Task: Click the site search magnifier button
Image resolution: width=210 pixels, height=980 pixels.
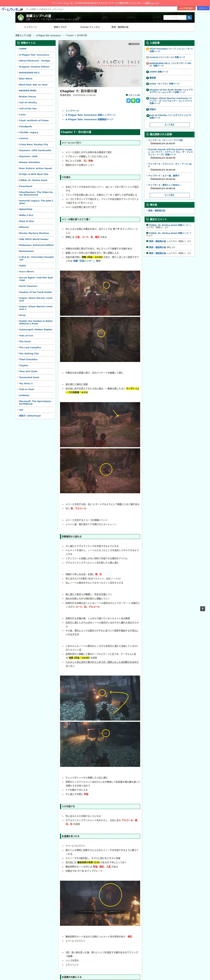Action: click(189, 17)
